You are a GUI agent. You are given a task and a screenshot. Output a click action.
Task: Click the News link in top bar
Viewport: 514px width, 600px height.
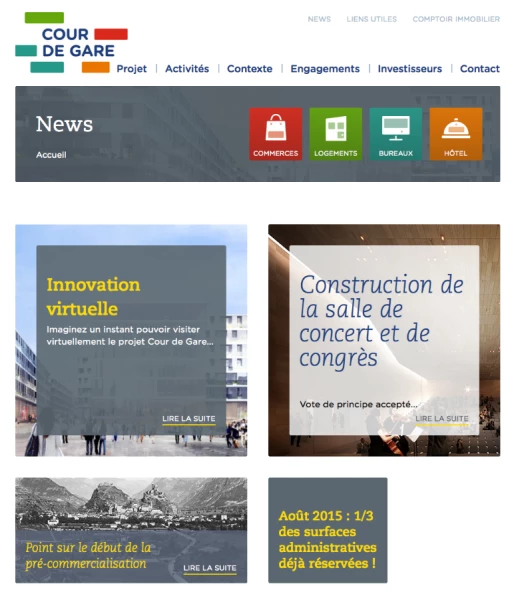pyautogui.click(x=319, y=19)
